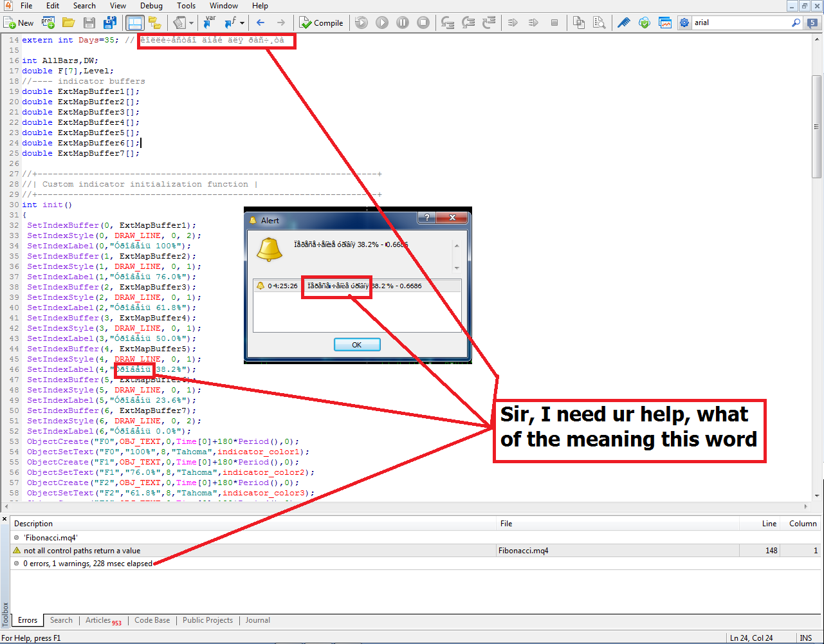Image resolution: width=824 pixels, height=644 pixels.
Task: Open the Debug menu
Action: (x=151, y=6)
